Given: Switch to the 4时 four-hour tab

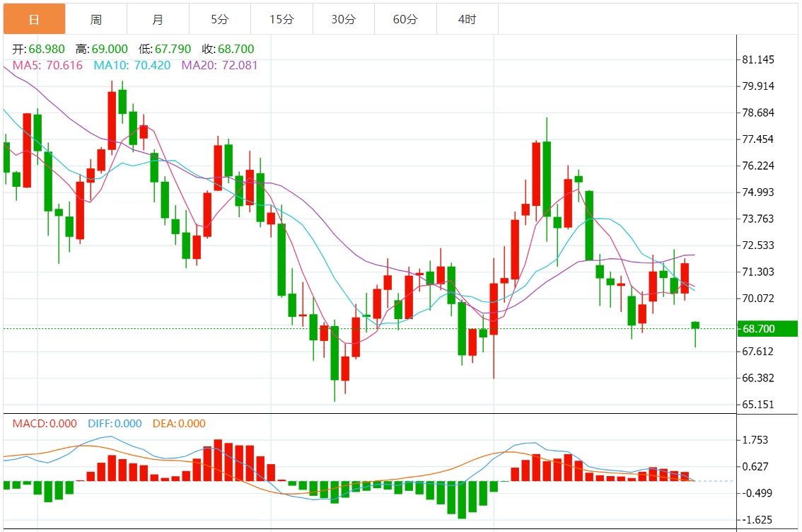Looking at the screenshot, I should tap(467, 19).
